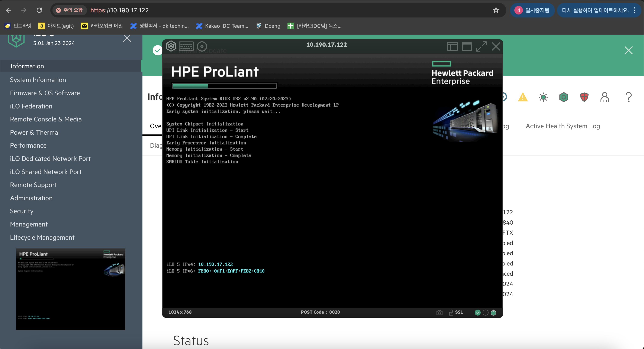Click the 1024 x 768 resolution text
The width and height of the screenshot is (644, 349).
180,312
